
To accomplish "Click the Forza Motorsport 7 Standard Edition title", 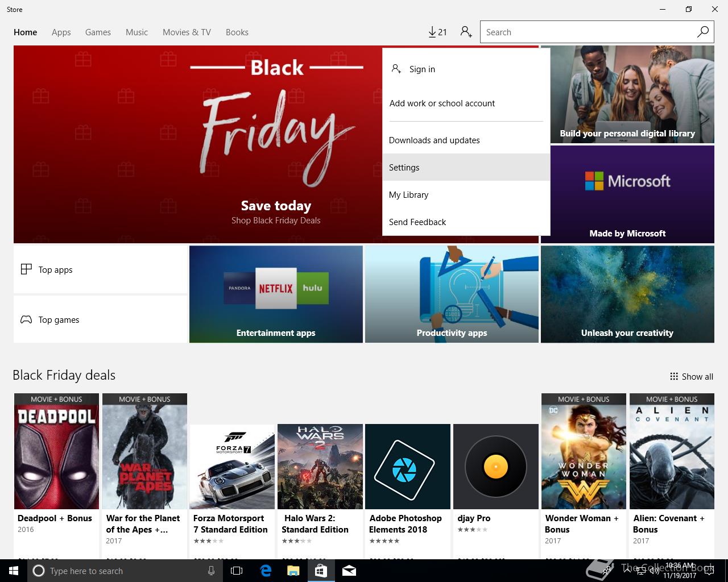I will click(230, 524).
